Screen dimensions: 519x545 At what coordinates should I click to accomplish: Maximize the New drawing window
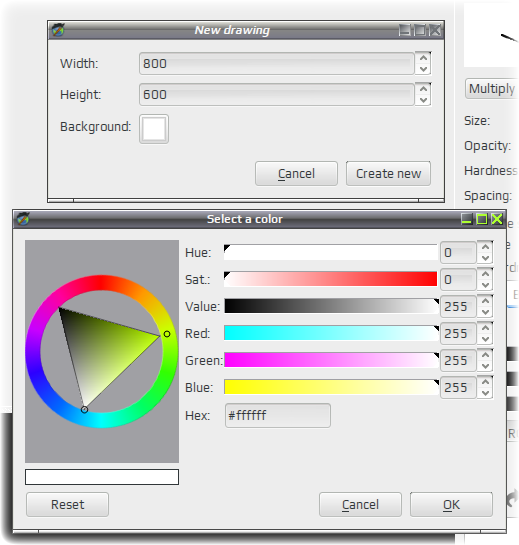[420, 30]
